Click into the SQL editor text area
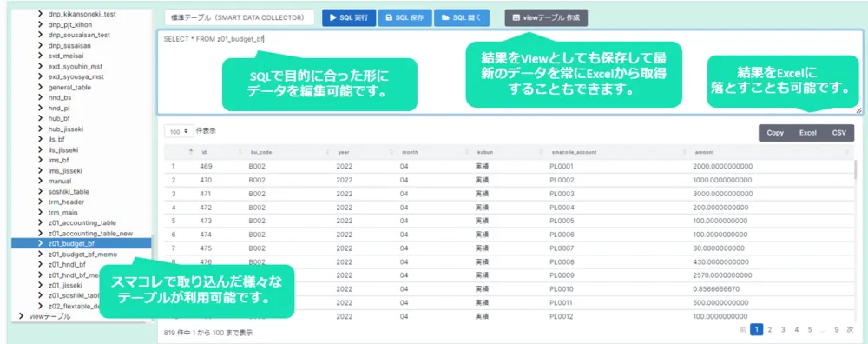868x344 pixels. click(x=510, y=72)
